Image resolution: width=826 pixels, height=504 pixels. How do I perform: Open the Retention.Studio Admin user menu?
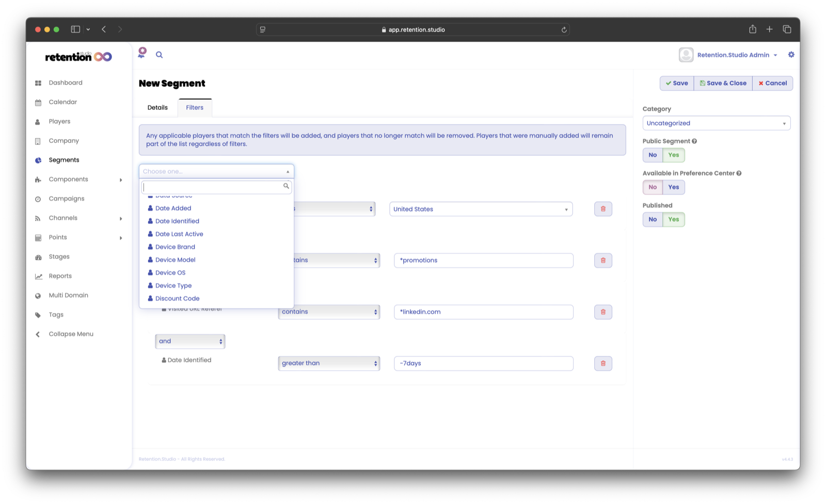pyautogui.click(x=737, y=55)
